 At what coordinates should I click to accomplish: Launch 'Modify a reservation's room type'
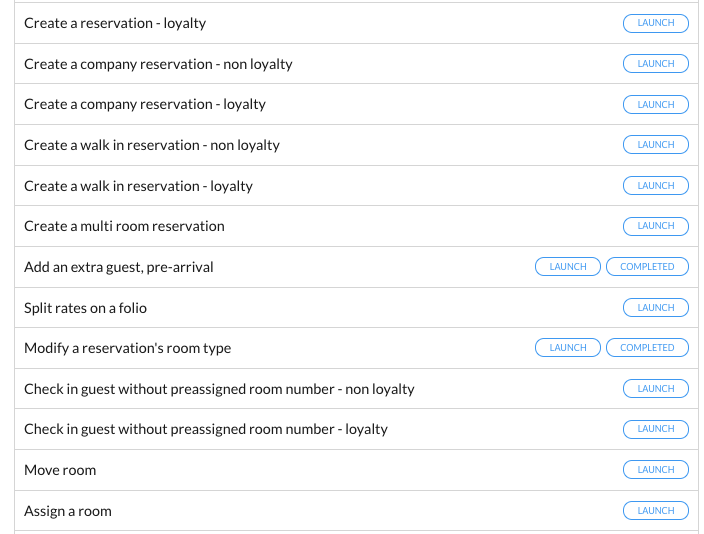[x=568, y=348]
